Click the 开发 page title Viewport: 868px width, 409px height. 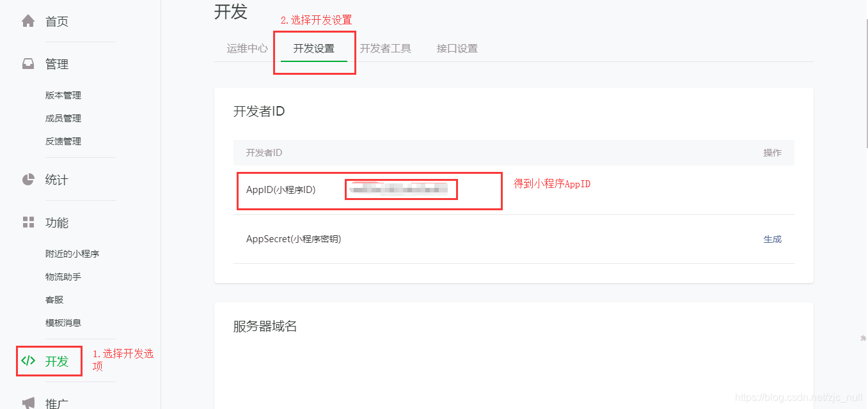[x=231, y=12]
